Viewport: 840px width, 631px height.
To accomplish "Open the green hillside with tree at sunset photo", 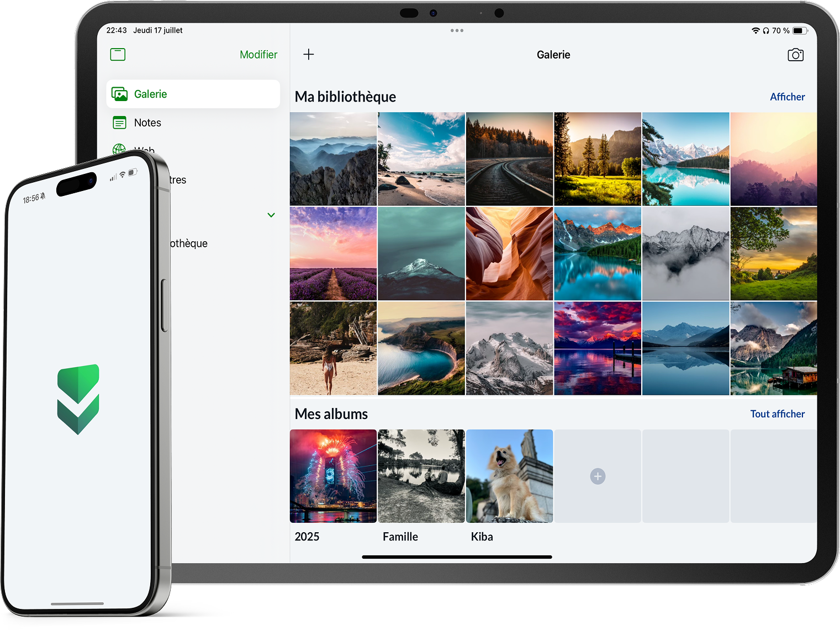I will (774, 254).
